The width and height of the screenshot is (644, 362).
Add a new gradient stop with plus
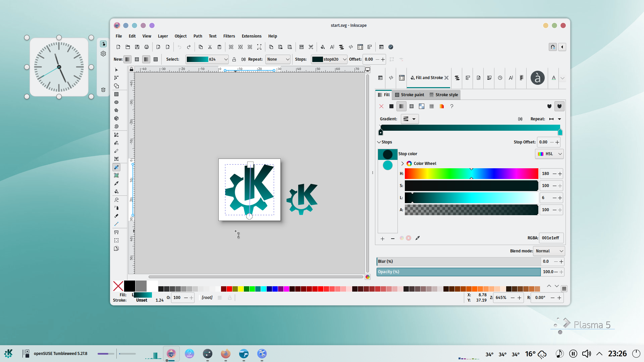[382, 239]
